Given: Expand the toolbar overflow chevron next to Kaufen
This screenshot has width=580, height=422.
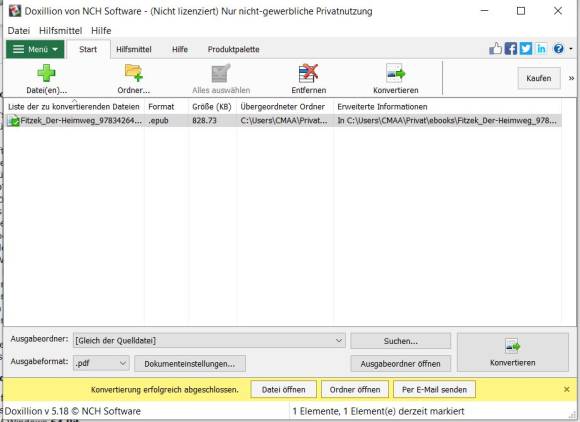Looking at the screenshot, I should (571, 78).
